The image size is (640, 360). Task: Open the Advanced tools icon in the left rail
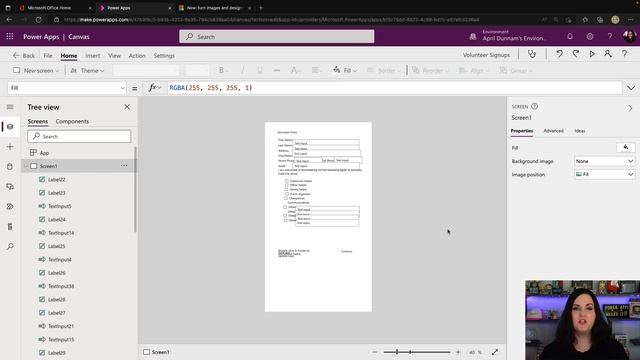(10, 227)
